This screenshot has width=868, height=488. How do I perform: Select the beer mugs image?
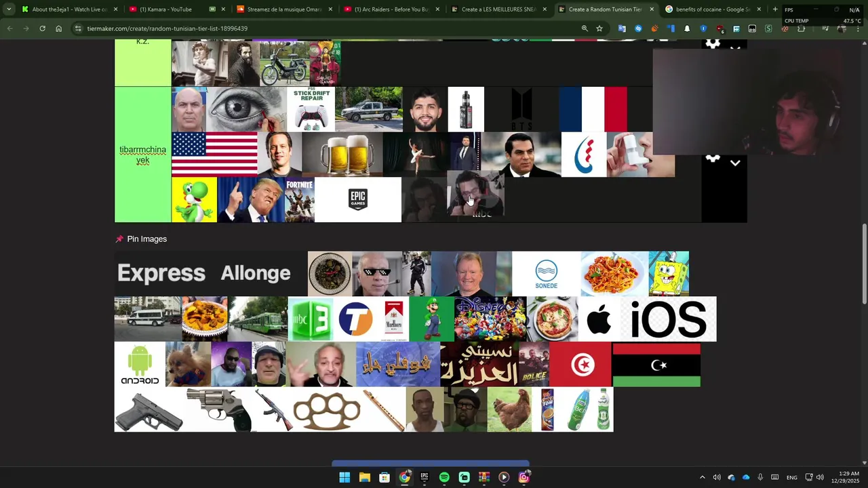pos(342,155)
